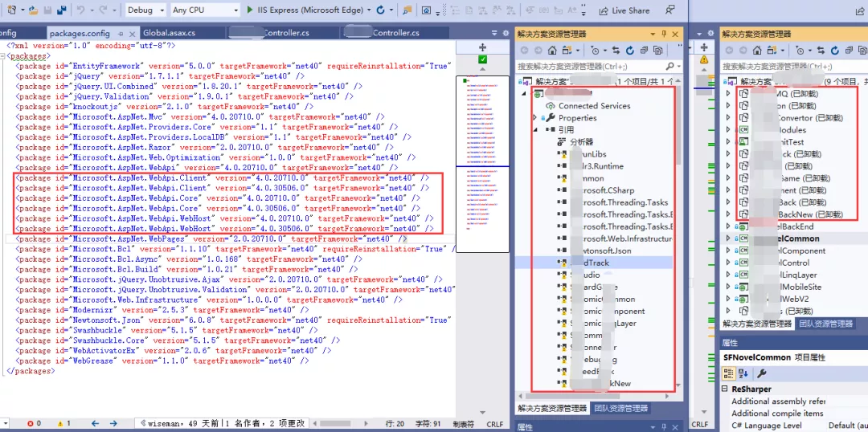The width and height of the screenshot is (868, 432).
Task: Close the left Solution Explorer panel
Action: pyautogui.click(x=675, y=34)
